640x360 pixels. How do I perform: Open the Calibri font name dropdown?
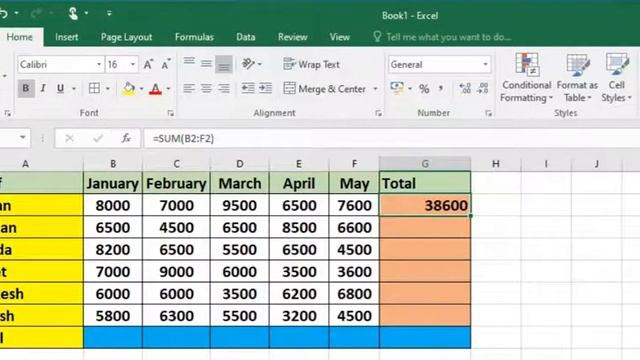pos(99,64)
